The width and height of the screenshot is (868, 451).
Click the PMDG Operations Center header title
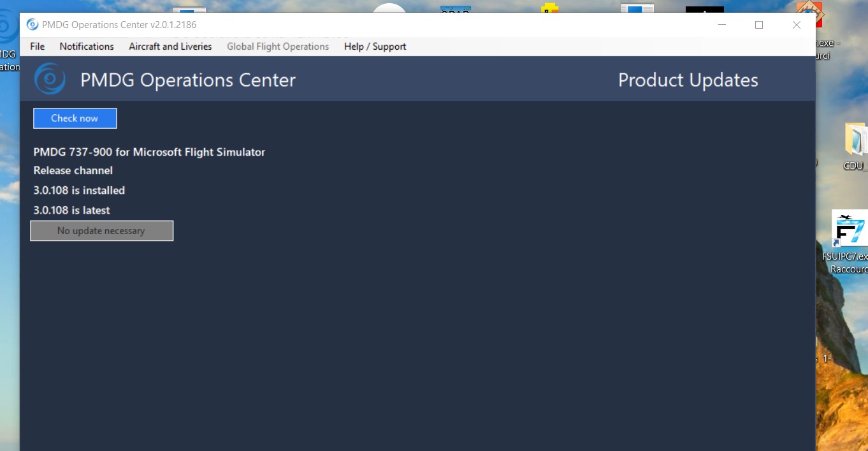[188, 80]
